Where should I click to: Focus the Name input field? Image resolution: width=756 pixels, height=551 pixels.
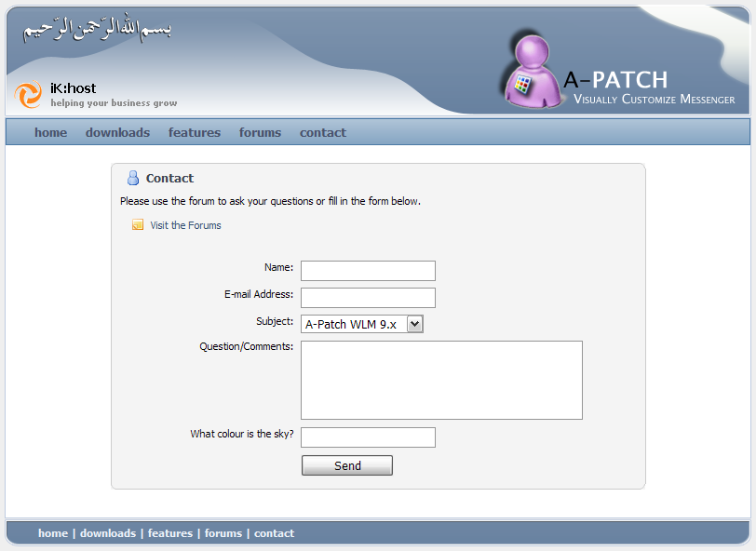[x=369, y=271]
